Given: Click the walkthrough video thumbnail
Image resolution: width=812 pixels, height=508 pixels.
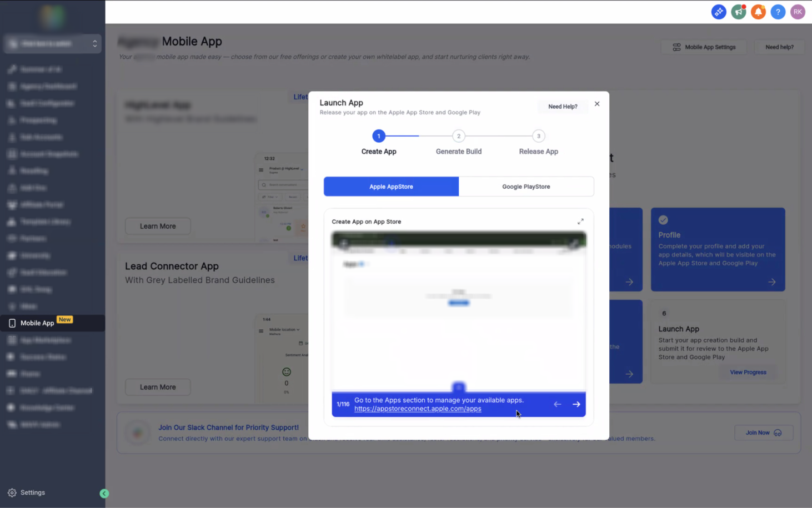Looking at the screenshot, I should (459, 313).
